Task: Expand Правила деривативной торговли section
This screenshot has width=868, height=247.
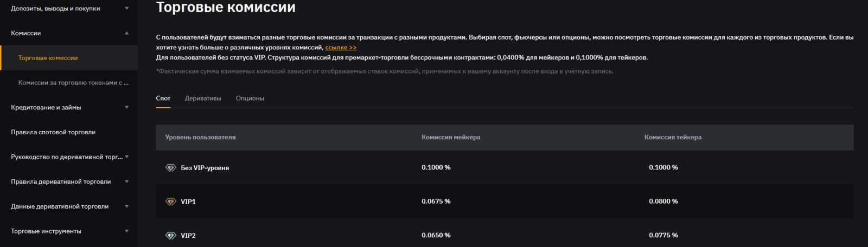Action: pyautogui.click(x=126, y=181)
